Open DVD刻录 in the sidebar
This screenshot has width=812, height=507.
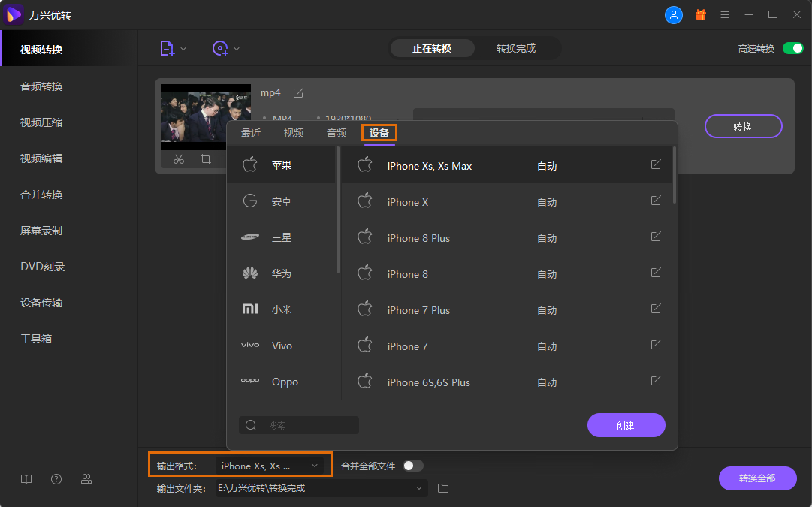[x=43, y=267]
